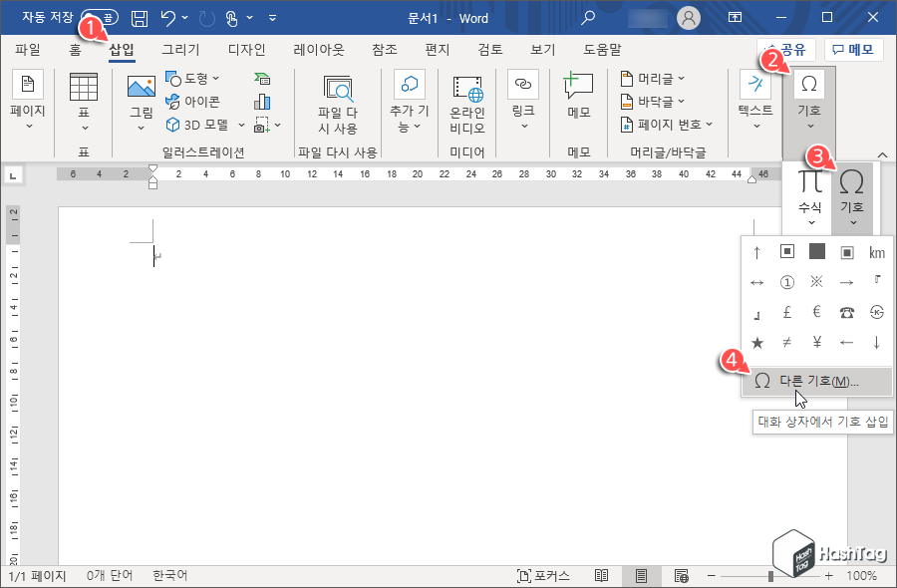Insert the left-right arrow ↔ symbol

point(756,283)
